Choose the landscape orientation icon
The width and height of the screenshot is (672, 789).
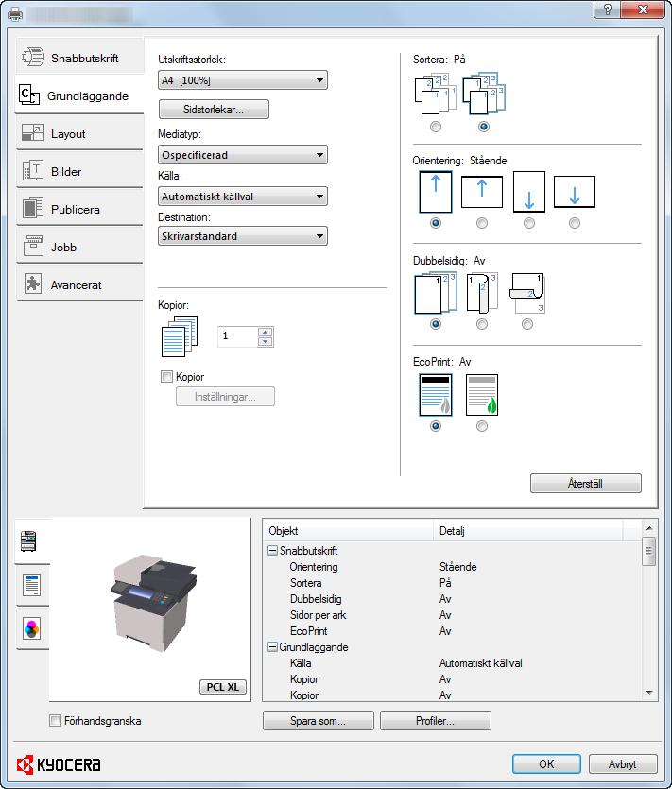[482, 191]
